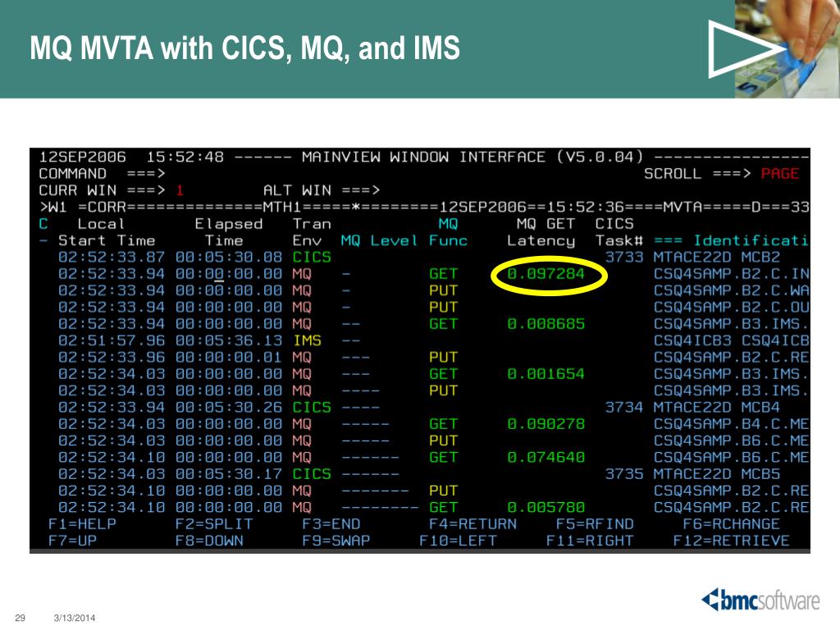Click identification CSQ4SAMP.B2.C.WA

(731, 290)
